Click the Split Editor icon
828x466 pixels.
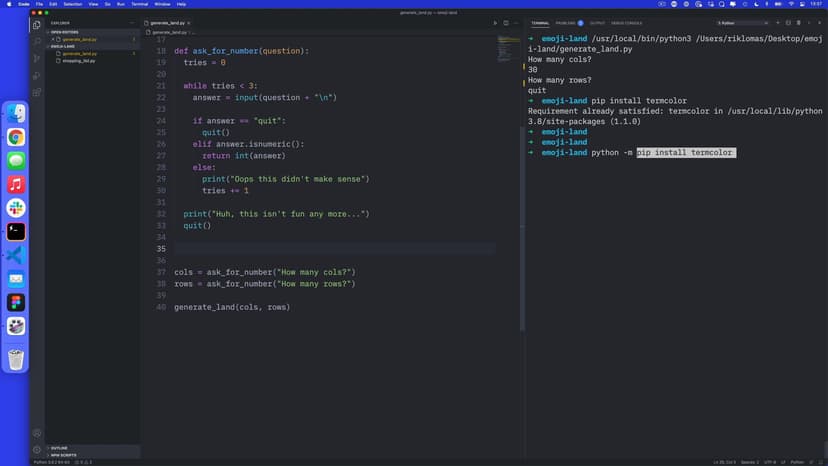pyautogui.click(x=506, y=22)
